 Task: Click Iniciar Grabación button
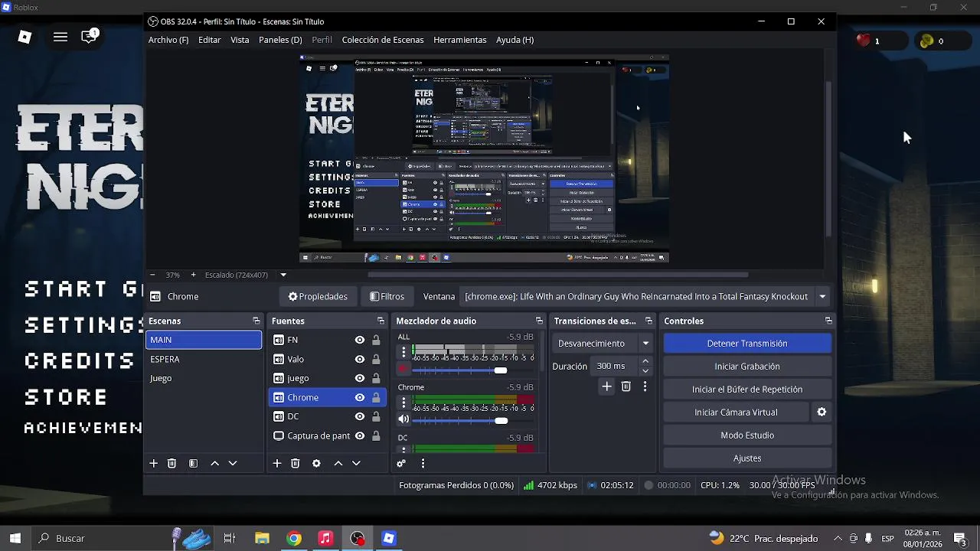747,366
